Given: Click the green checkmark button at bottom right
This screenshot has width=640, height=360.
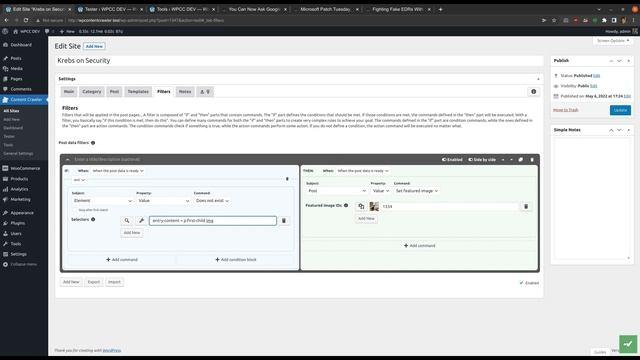Looking at the screenshot, I should tap(628, 344).
